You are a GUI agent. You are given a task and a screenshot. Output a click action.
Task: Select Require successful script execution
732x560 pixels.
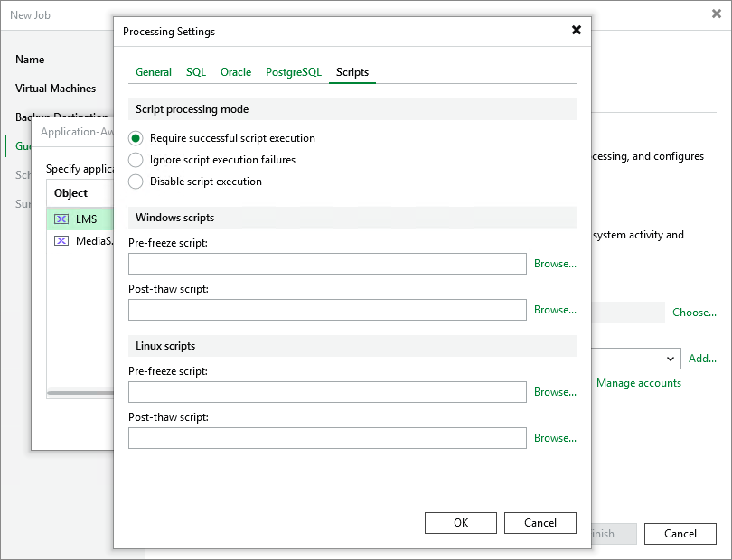point(136,138)
